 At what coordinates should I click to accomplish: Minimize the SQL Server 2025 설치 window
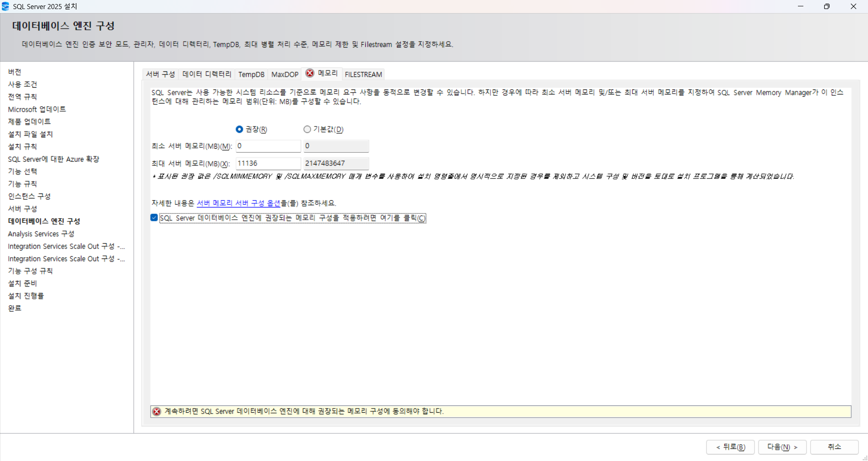click(801, 6)
